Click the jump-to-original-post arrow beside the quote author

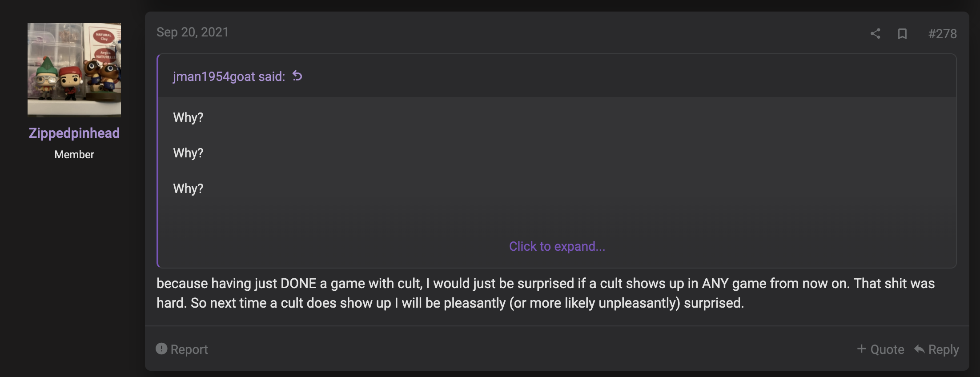coord(297,76)
